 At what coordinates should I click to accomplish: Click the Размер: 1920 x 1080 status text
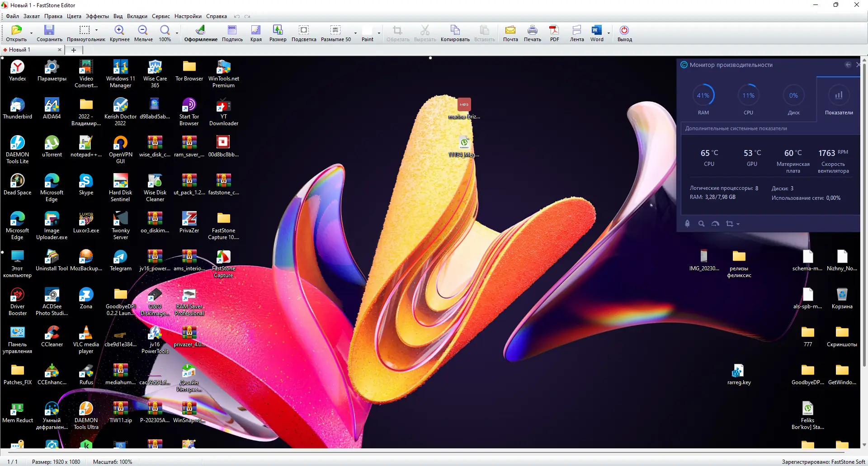pyautogui.click(x=56, y=462)
